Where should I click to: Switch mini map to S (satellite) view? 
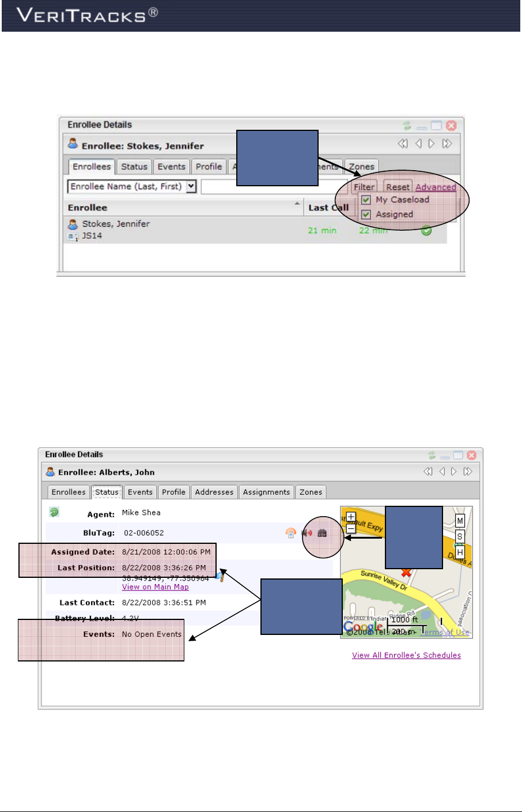[460, 537]
